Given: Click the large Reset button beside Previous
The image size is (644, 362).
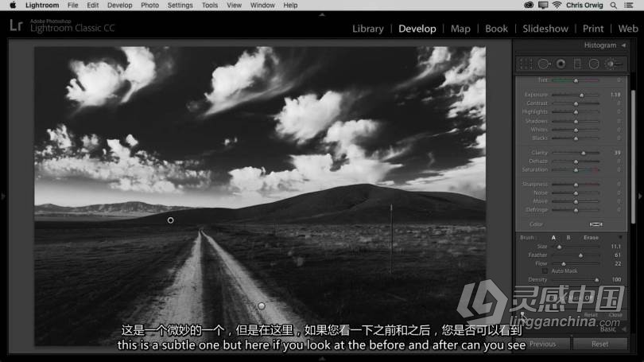Looking at the screenshot, I should pyautogui.click(x=600, y=344).
